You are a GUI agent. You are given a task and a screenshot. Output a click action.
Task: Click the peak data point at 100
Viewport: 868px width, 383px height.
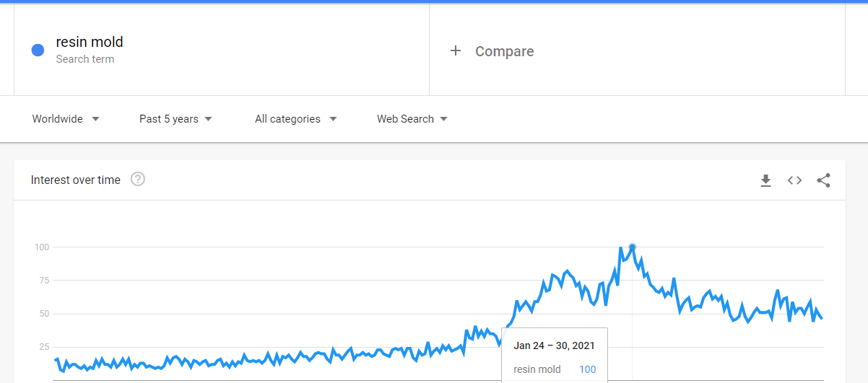[x=632, y=247]
